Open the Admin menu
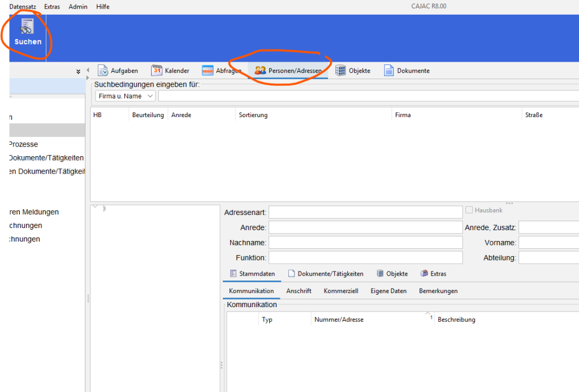 [x=77, y=7]
